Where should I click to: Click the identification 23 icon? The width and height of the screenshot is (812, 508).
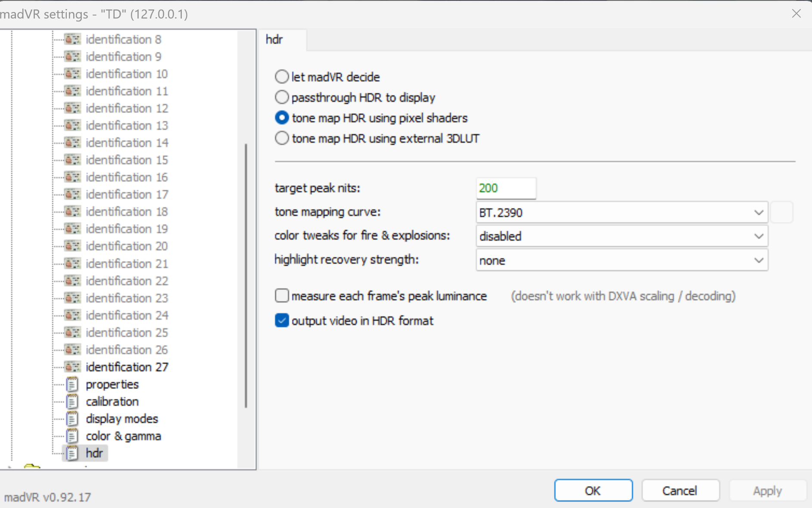click(x=72, y=298)
